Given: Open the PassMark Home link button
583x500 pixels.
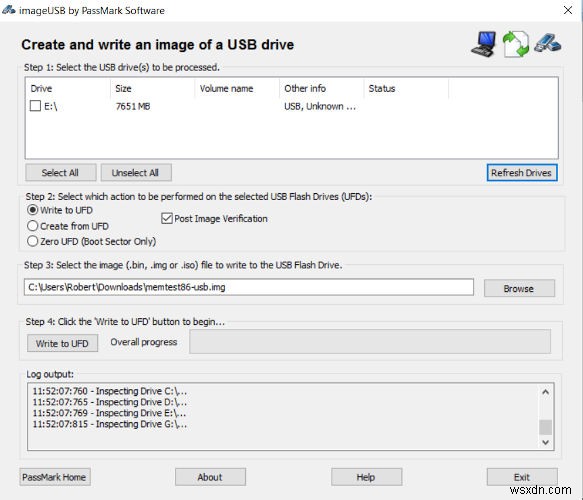Looking at the screenshot, I should (55, 477).
